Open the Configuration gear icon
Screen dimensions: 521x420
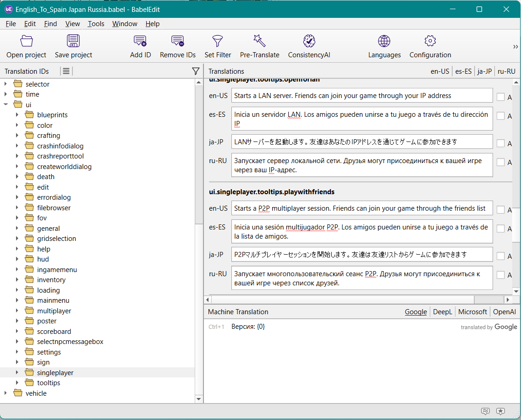(x=430, y=41)
